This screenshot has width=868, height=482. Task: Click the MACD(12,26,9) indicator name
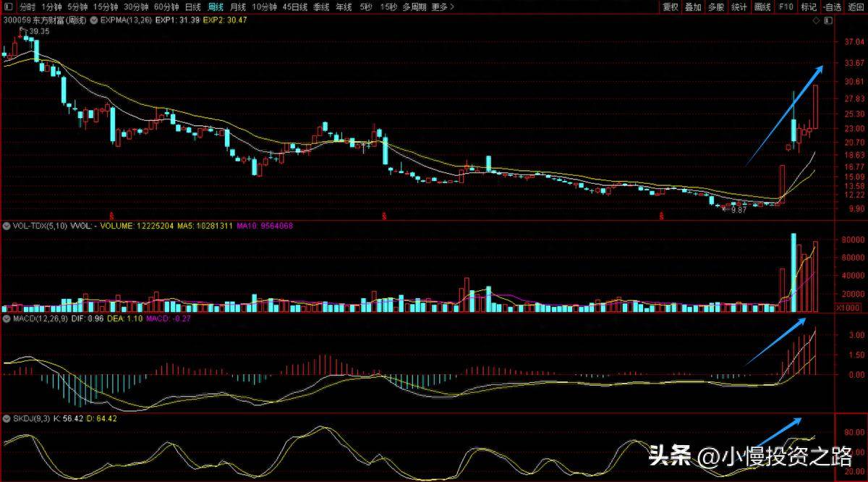39,318
